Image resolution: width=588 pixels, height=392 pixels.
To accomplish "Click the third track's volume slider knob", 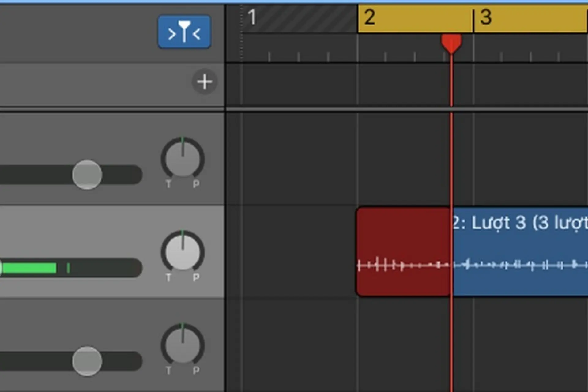I will (x=87, y=361).
